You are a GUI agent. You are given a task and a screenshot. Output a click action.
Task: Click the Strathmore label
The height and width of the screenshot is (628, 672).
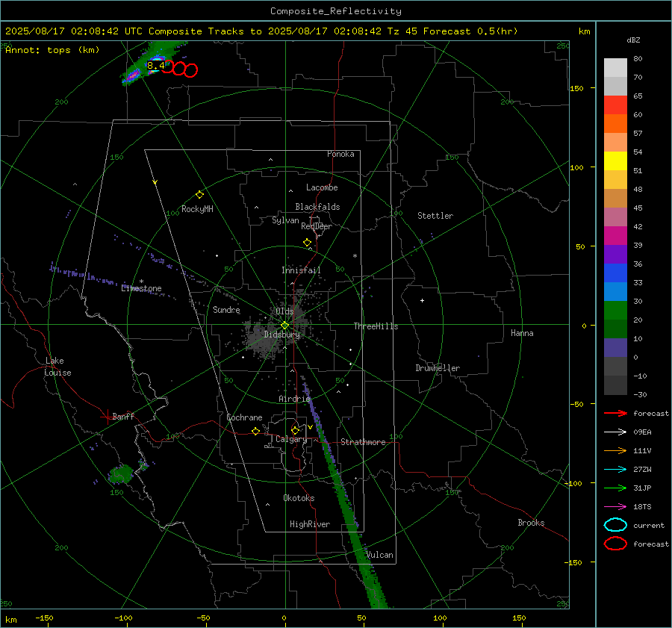[x=363, y=442]
